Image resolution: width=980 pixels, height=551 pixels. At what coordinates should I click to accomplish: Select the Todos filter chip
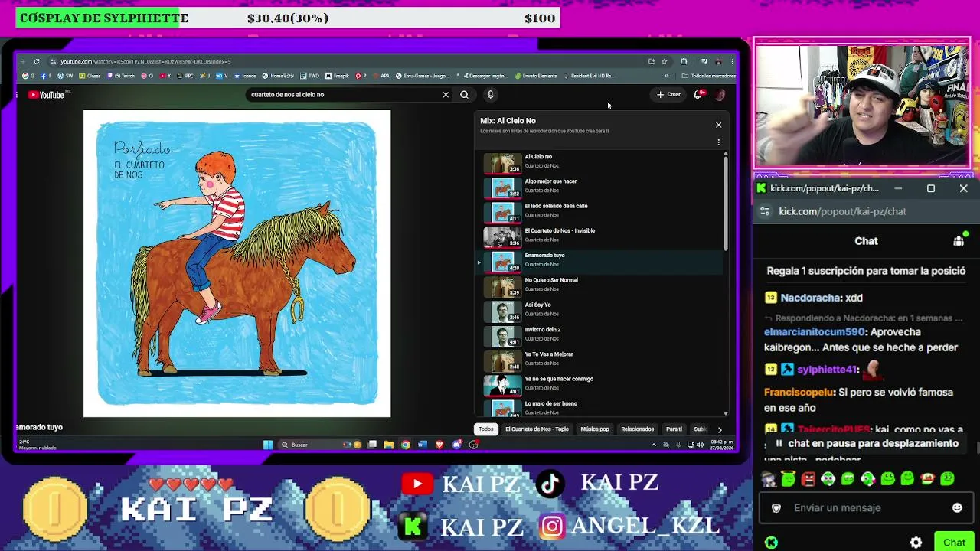(x=486, y=429)
